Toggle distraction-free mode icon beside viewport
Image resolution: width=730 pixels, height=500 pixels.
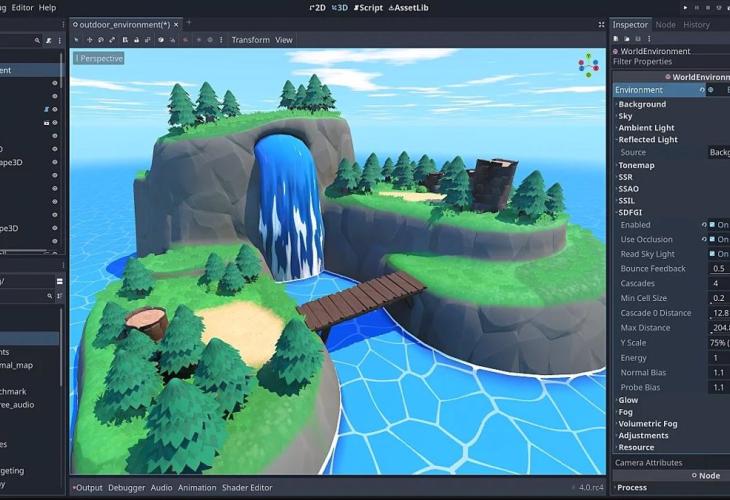point(601,22)
